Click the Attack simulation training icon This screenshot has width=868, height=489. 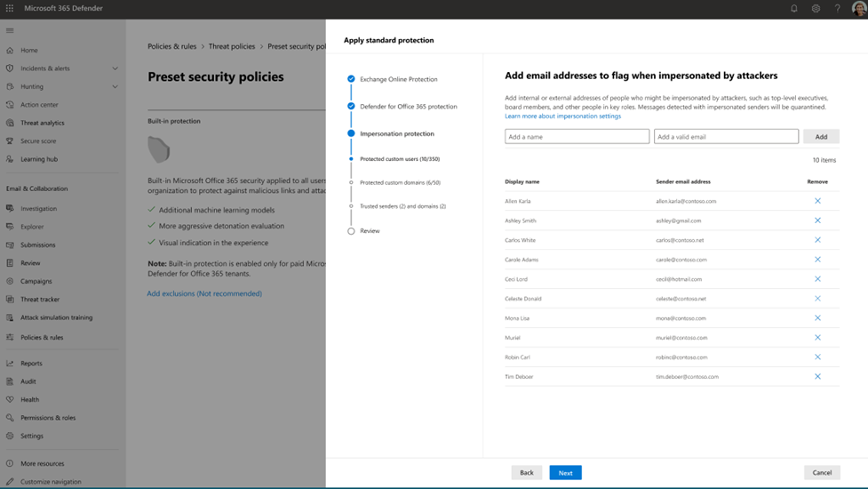pyautogui.click(x=10, y=317)
